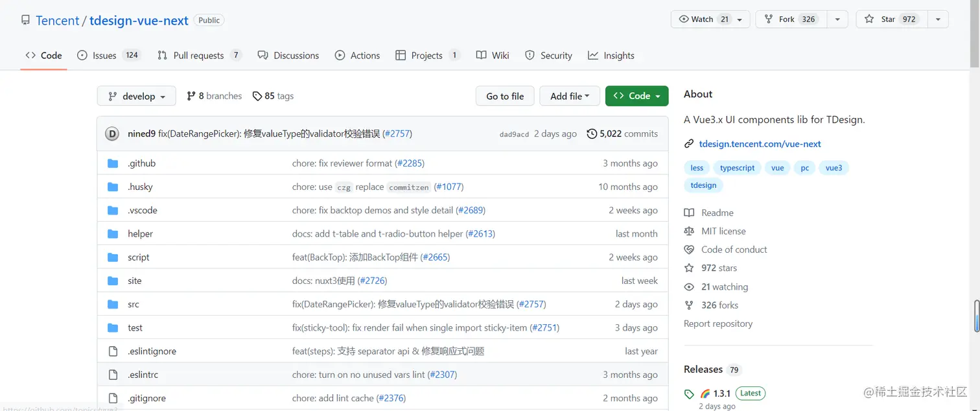This screenshot has width=980, height=411.
Task: Click the test folder icon
Action: point(113,327)
